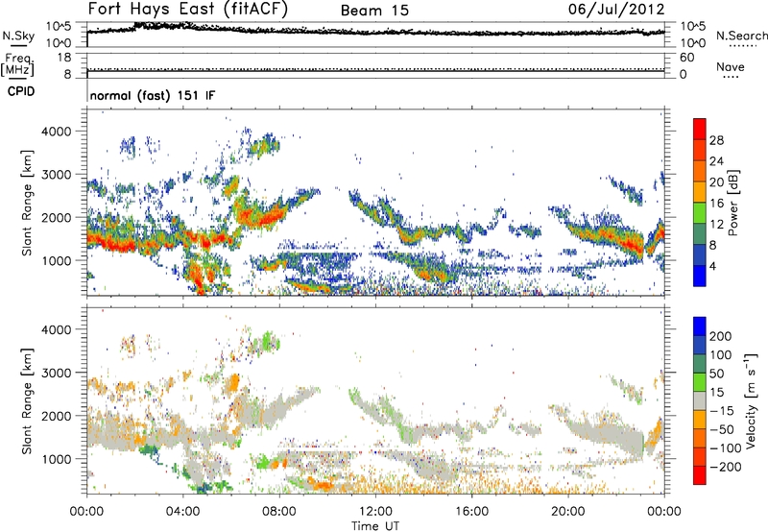Click the velocity panel 'Slant Range [km]' label

point(27,401)
